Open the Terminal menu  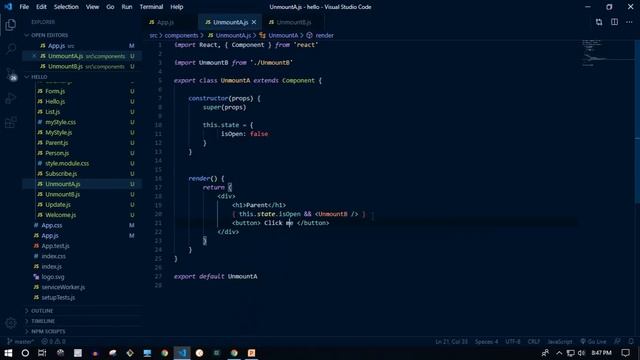(x=151, y=7)
